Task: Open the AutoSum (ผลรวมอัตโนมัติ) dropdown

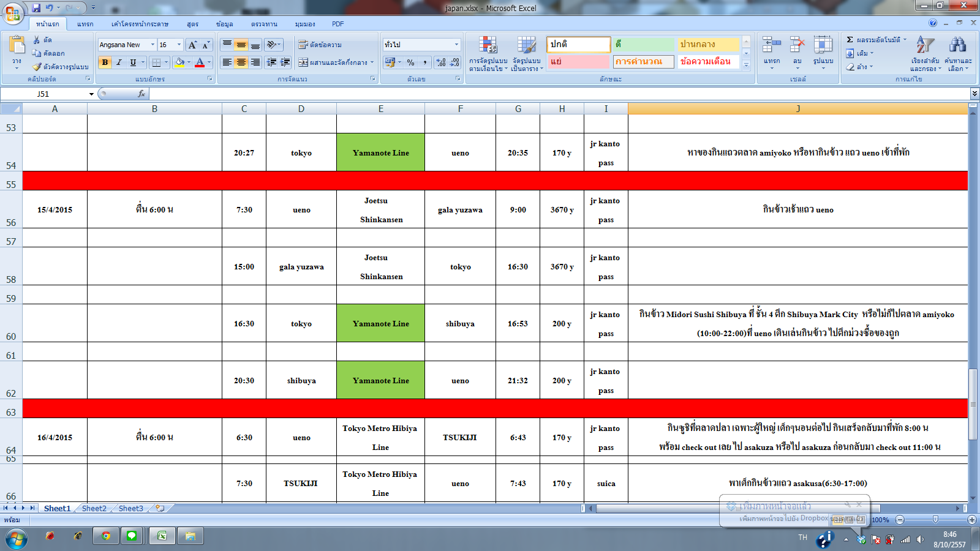Action: 905,40
